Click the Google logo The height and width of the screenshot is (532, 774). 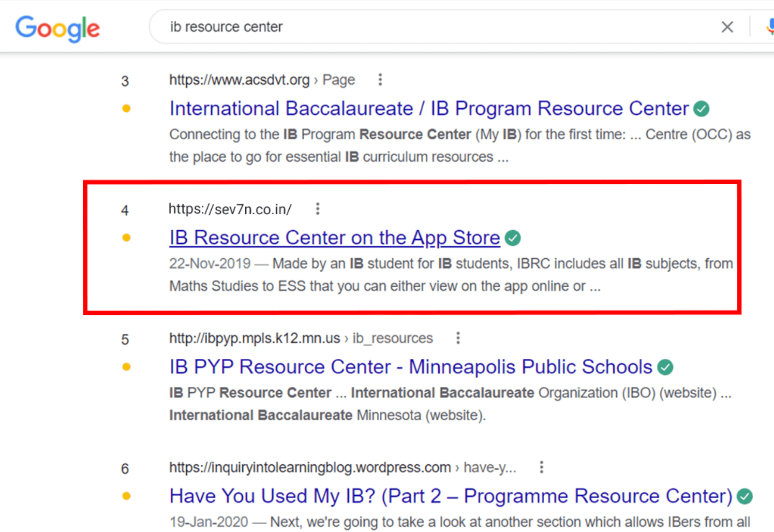pos(58,28)
